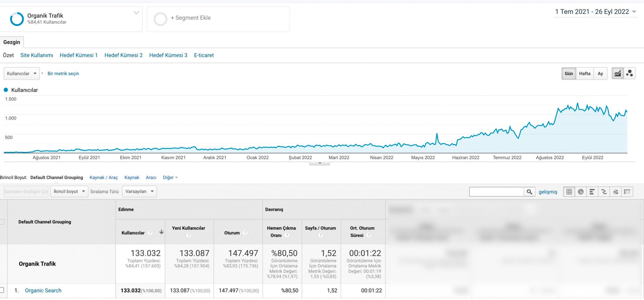Tick the header select-all checkbox
Screen dimensions: 644x300
(x=2, y=222)
